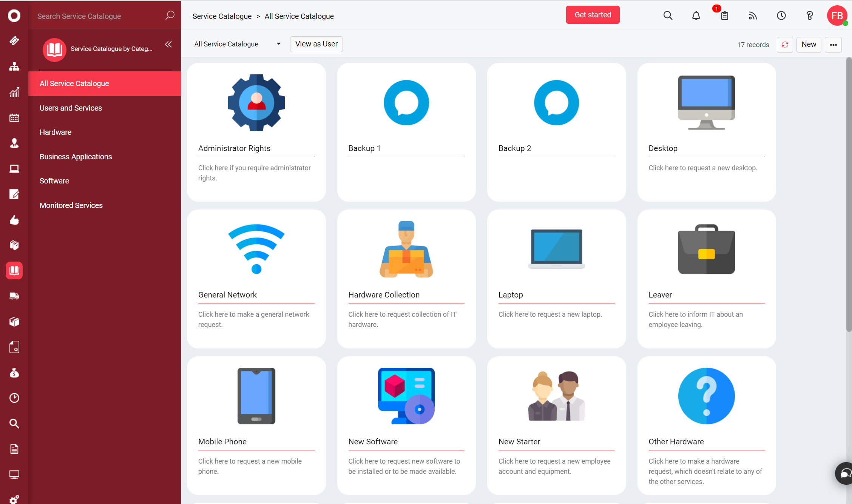This screenshot has width=852, height=504.
Task: Open the Service Catalogue book icon in sidebar
Action: pos(14,270)
